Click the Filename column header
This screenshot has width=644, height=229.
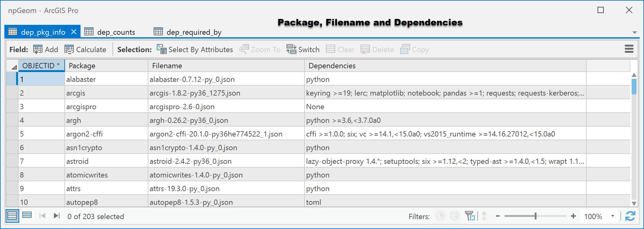point(226,66)
